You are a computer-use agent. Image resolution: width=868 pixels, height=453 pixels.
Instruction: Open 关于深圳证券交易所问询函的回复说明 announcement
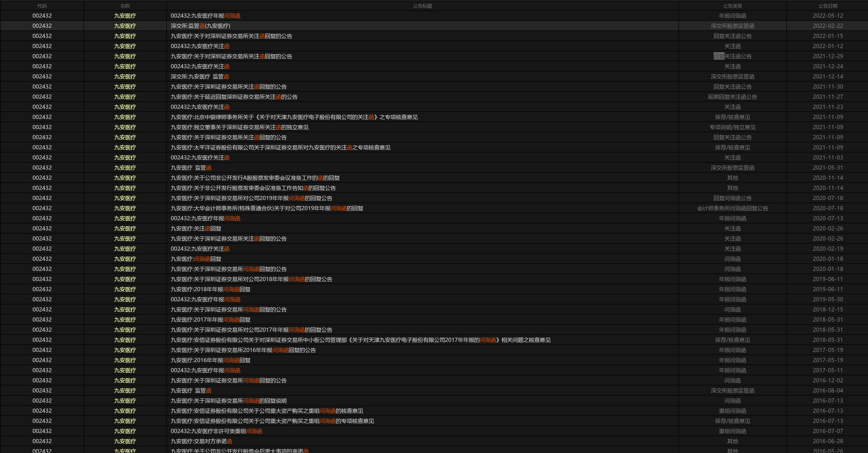click(229, 401)
